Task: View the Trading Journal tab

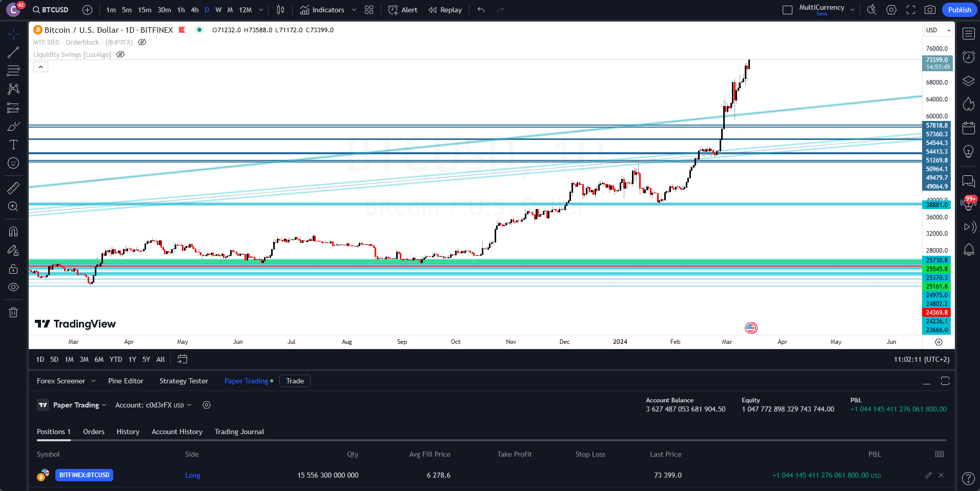Action: (239, 432)
